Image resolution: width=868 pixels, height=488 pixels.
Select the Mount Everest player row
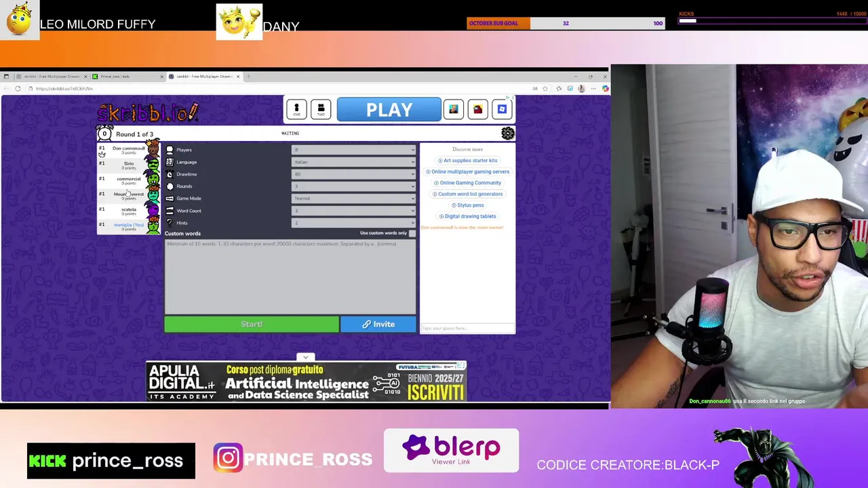pos(128,195)
